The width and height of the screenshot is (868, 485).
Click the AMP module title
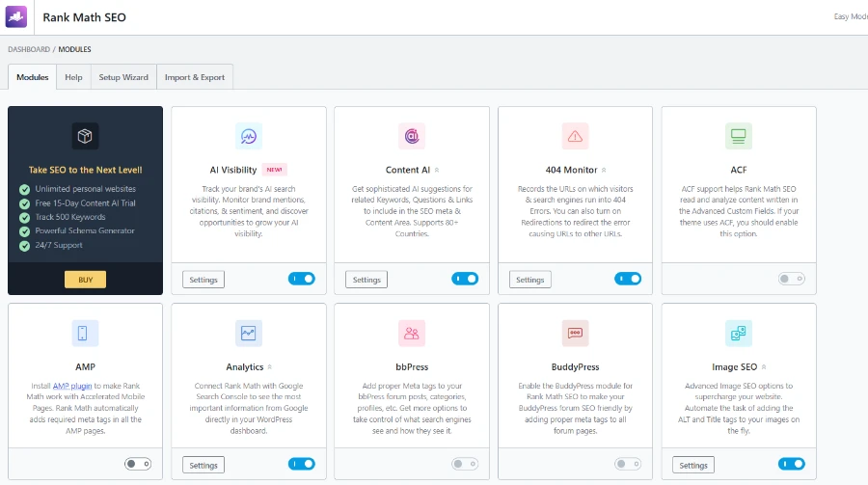(85, 367)
